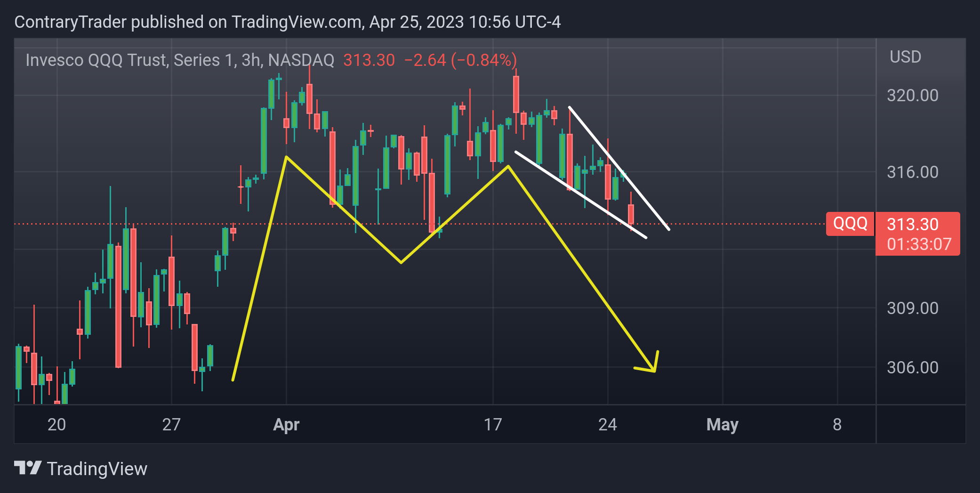Click the ContraryTrader published header text
This screenshot has height=493, width=980.
pos(288,22)
